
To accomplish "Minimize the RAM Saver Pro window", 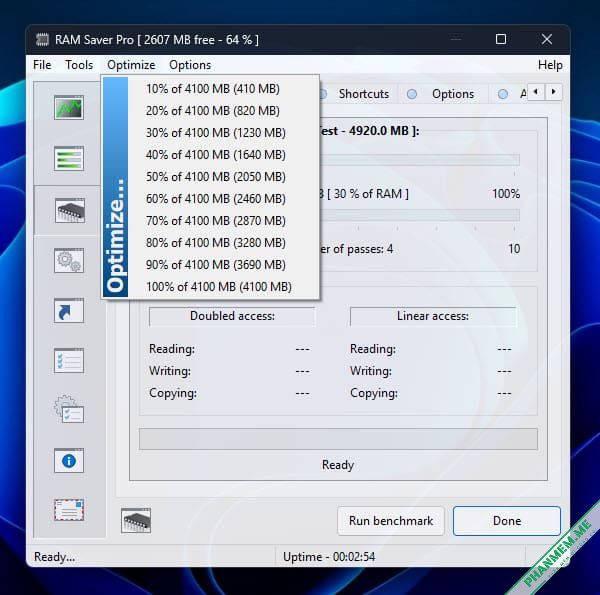I will pyautogui.click(x=455, y=39).
